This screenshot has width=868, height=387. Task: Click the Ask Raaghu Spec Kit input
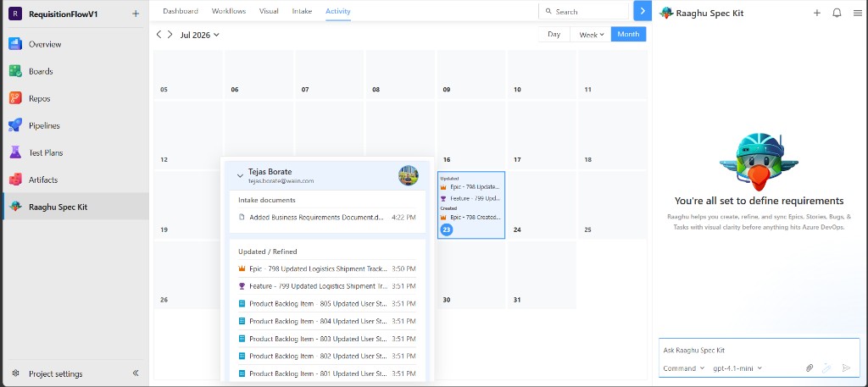759,350
